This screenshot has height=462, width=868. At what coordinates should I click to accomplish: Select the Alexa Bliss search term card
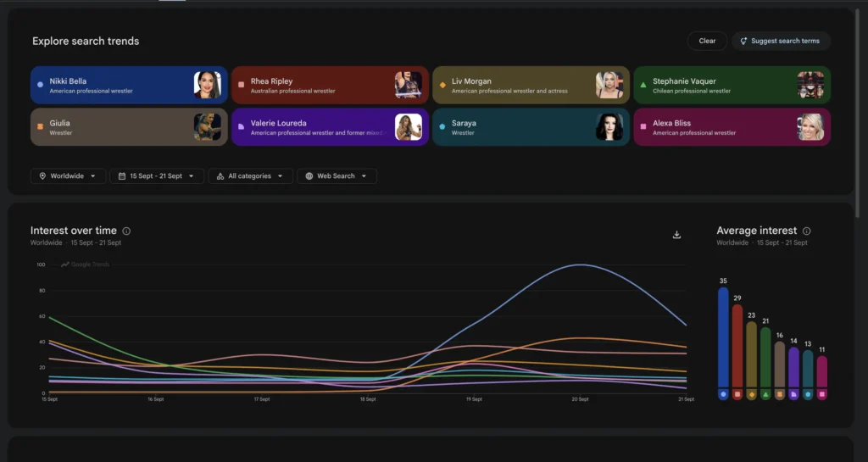pos(732,127)
